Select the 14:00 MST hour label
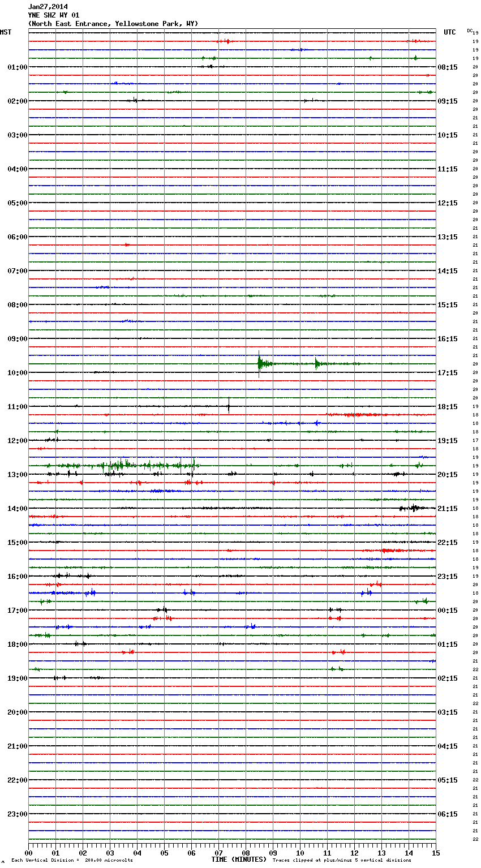Image resolution: width=481 pixels, height=868 pixels. click(18, 509)
